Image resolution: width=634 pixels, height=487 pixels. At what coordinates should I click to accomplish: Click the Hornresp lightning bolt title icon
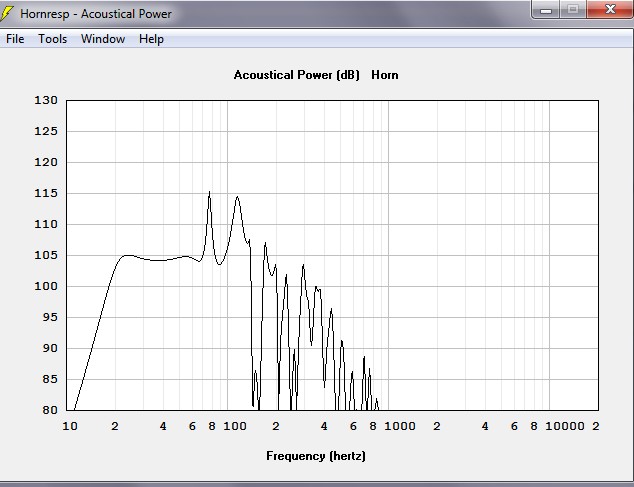point(6,13)
